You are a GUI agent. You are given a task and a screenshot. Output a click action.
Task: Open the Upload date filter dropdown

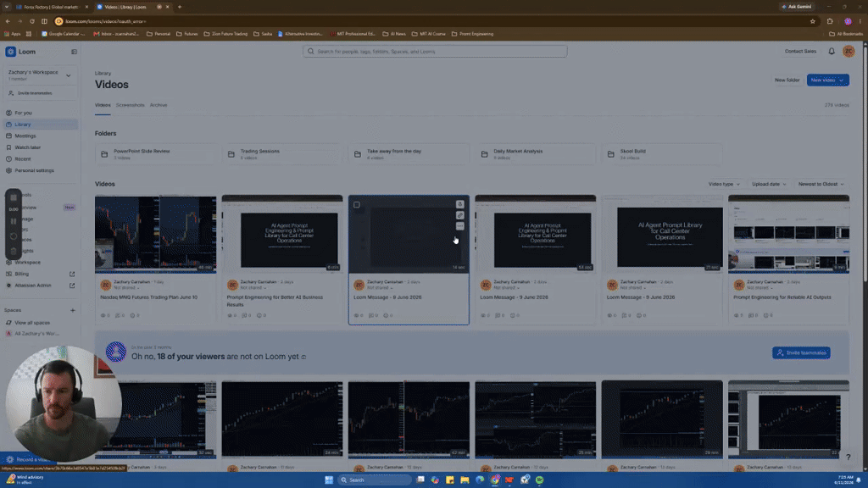point(768,184)
